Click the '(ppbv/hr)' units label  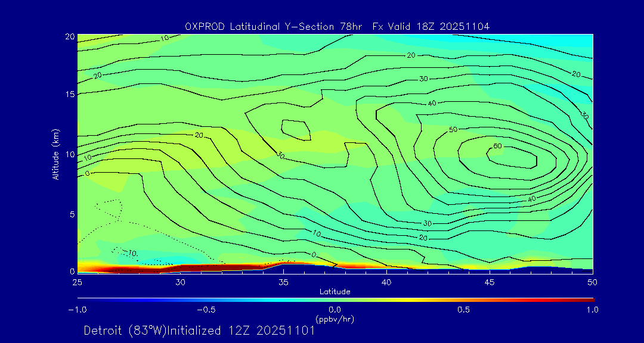pos(335,319)
